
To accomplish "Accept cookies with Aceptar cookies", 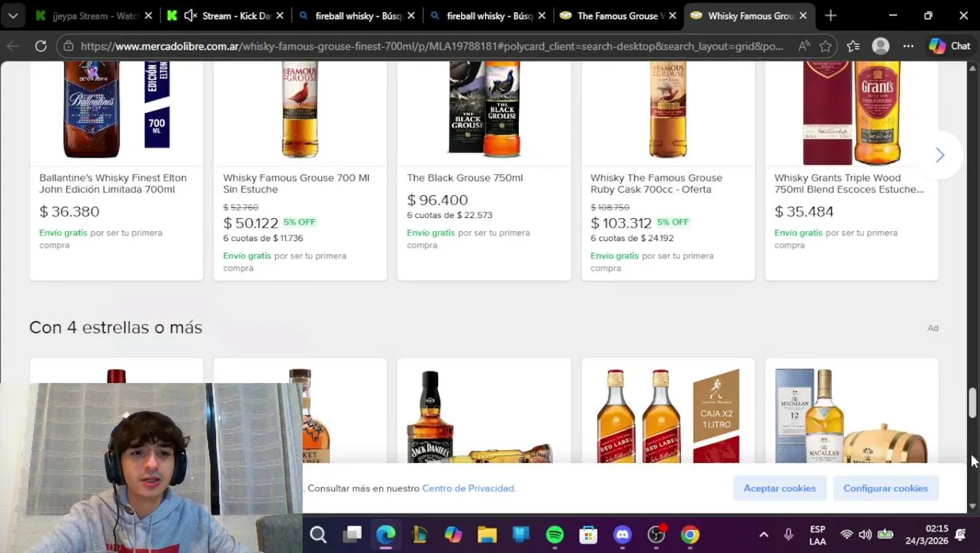I will [779, 488].
